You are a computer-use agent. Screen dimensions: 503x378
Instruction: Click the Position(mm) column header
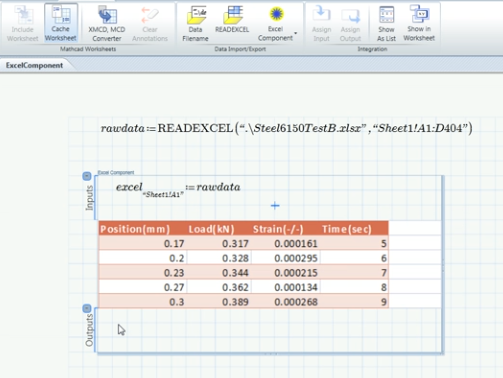click(135, 229)
